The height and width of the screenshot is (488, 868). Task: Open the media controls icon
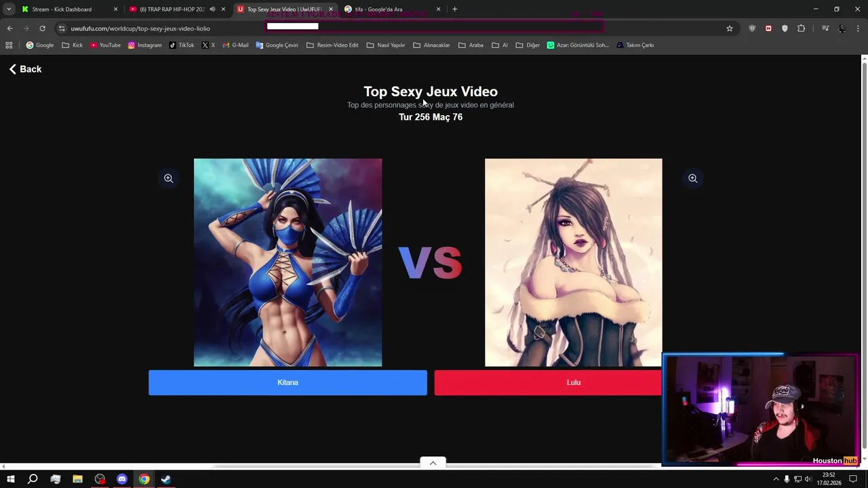(825, 28)
